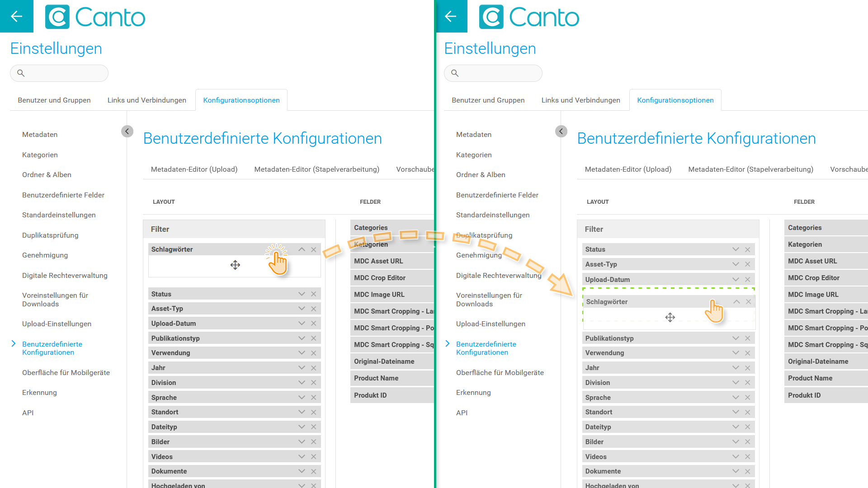Remove the Status filter in the right panel

pos(748,249)
